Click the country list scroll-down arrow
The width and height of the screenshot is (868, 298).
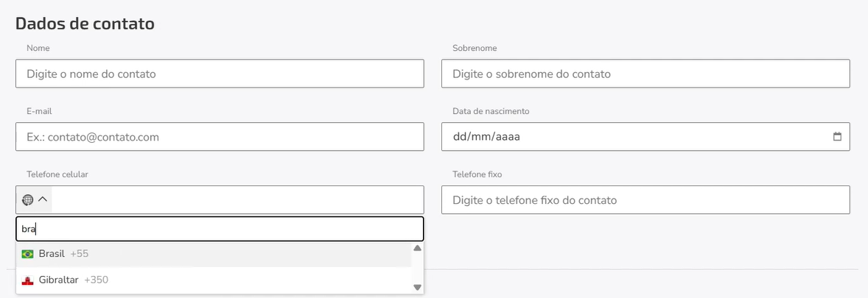(417, 287)
